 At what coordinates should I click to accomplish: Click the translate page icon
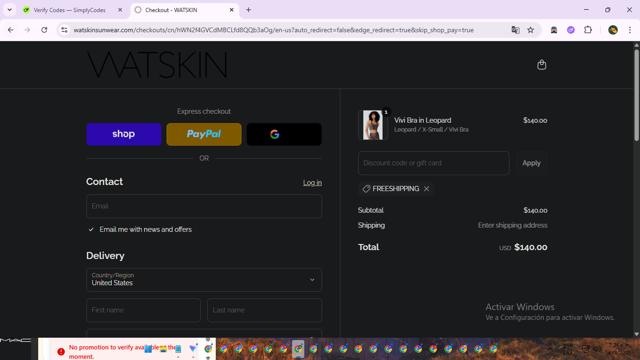[516, 30]
